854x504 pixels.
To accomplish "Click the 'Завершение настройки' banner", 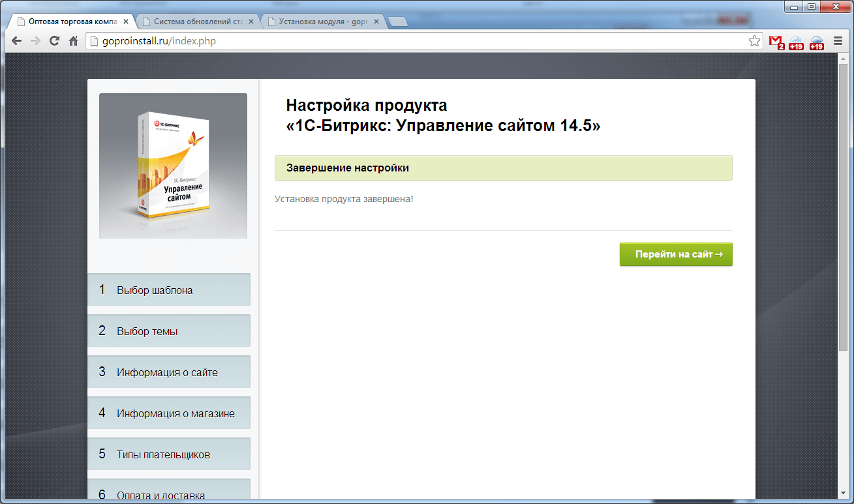I will point(504,168).
